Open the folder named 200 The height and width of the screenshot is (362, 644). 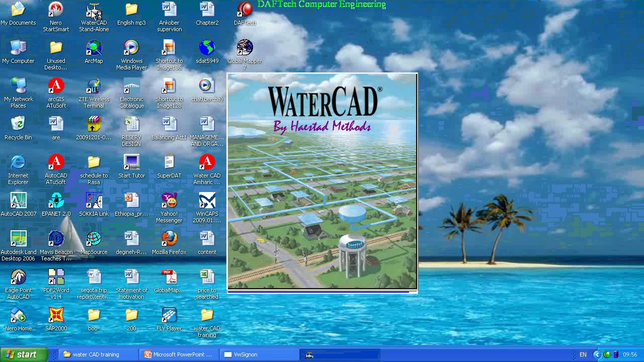[131, 315]
